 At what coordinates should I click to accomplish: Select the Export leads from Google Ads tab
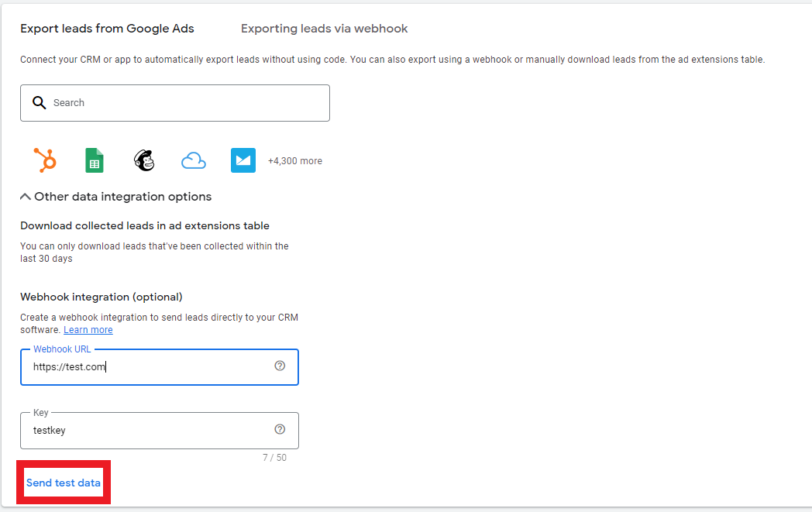coord(107,29)
